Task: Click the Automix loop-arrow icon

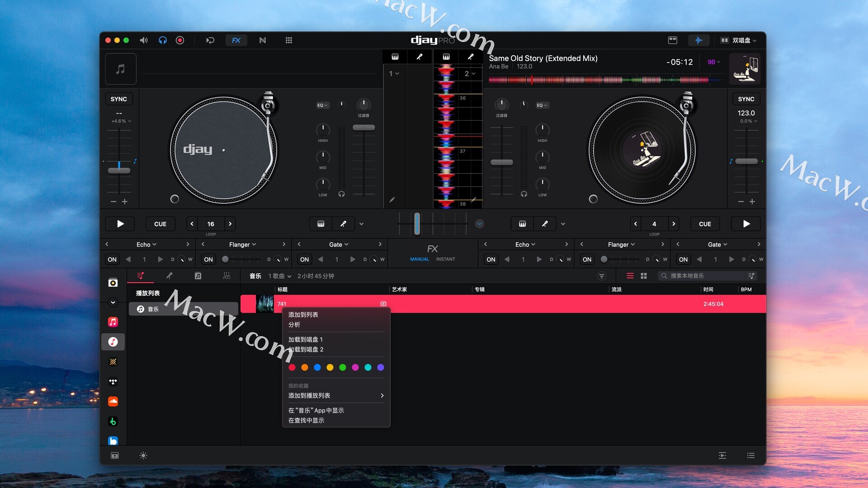Action: [210, 40]
